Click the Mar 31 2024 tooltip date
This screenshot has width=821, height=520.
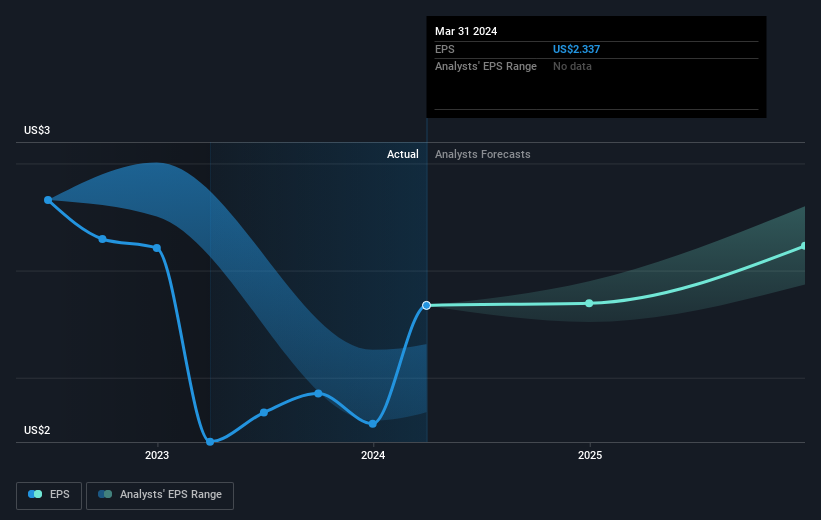[466, 31]
